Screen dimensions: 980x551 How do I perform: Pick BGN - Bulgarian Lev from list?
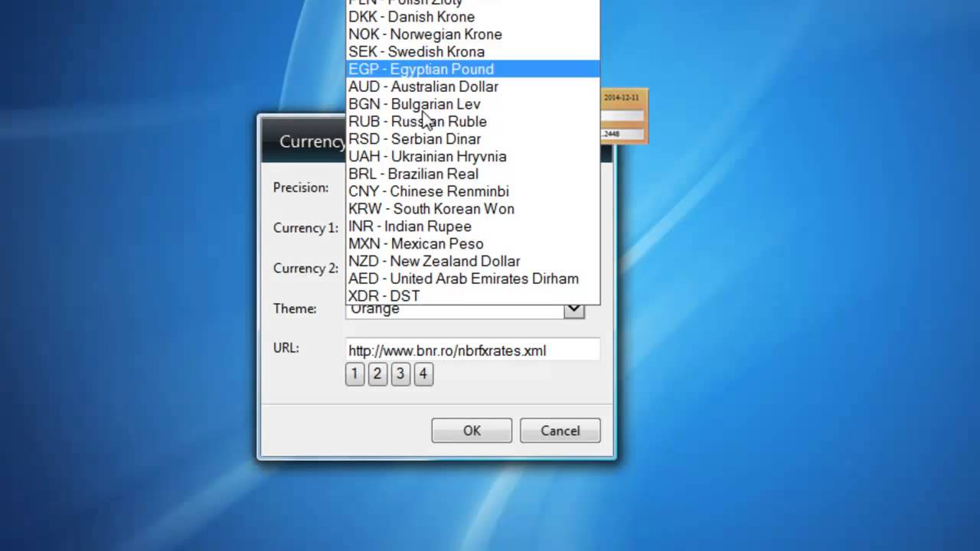coord(472,104)
